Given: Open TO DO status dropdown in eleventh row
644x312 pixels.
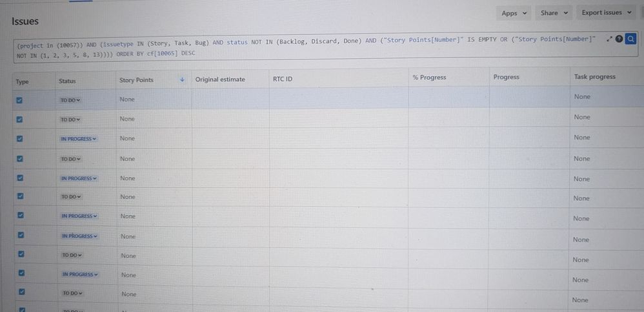Looking at the screenshot, I should 73,293.
